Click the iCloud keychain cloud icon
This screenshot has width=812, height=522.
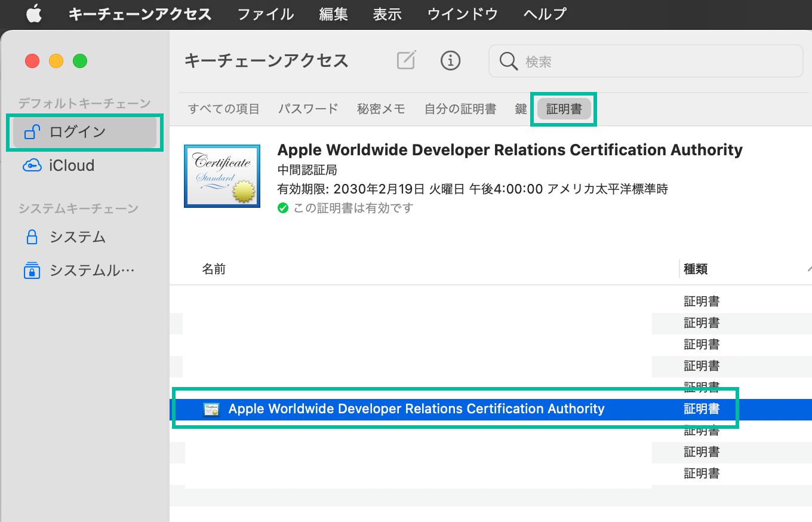pyautogui.click(x=32, y=165)
